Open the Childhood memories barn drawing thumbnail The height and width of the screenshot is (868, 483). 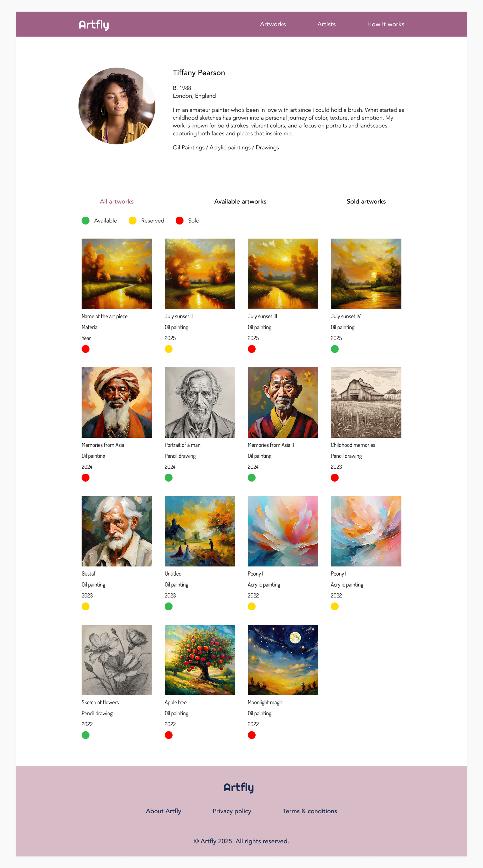(366, 402)
